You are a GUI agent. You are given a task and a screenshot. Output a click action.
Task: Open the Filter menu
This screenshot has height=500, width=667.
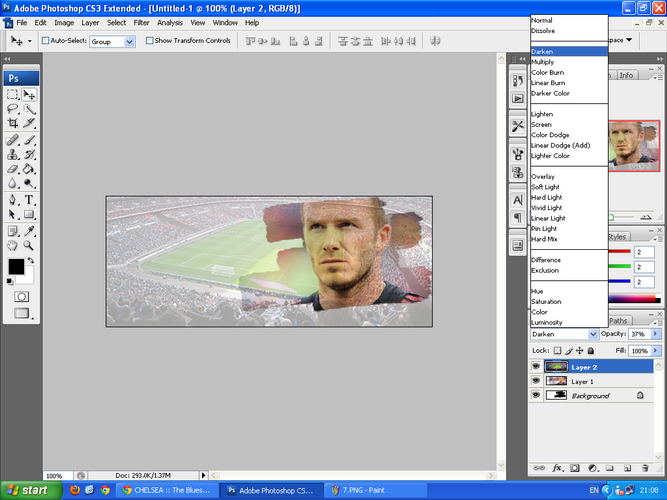(x=141, y=22)
